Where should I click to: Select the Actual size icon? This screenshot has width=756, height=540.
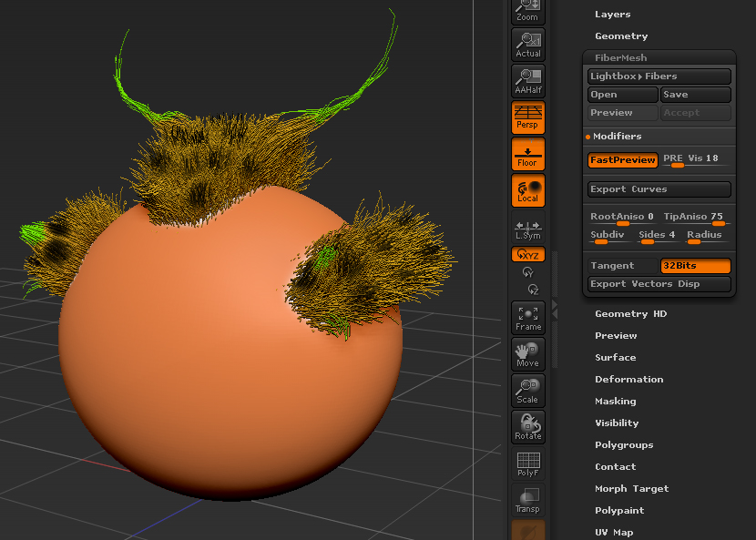527,44
